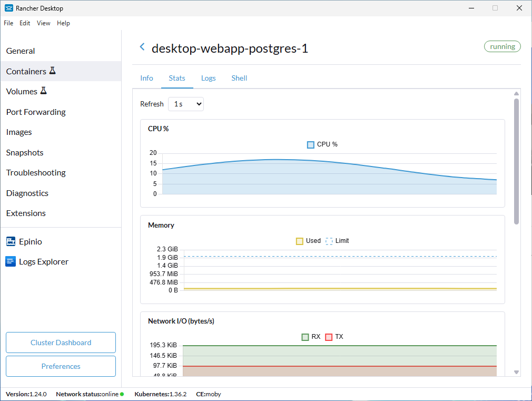Click the 146.5 KiB network axis label
The width and height of the screenshot is (532, 401).
(163, 356)
